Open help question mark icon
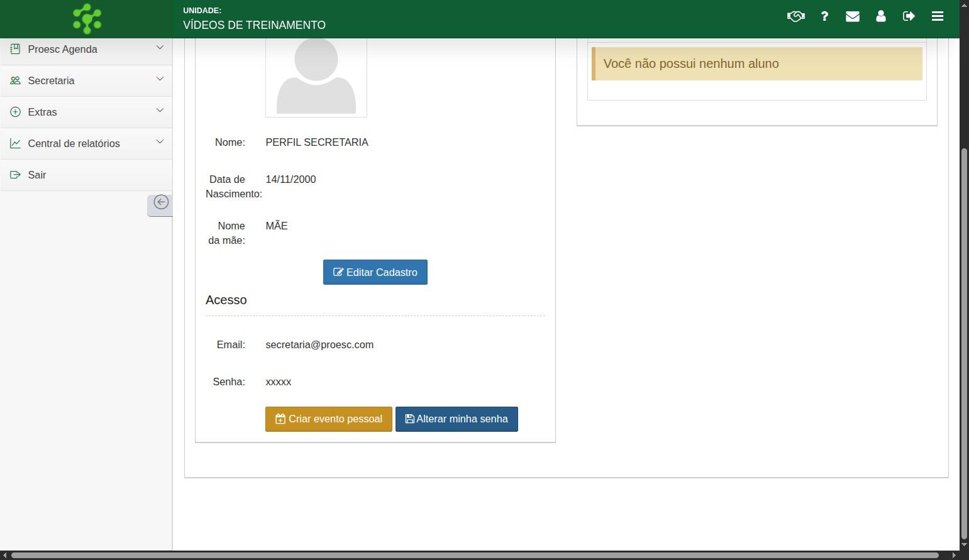Image resolution: width=969 pixels, height=560 pixels. coord(824,16)
